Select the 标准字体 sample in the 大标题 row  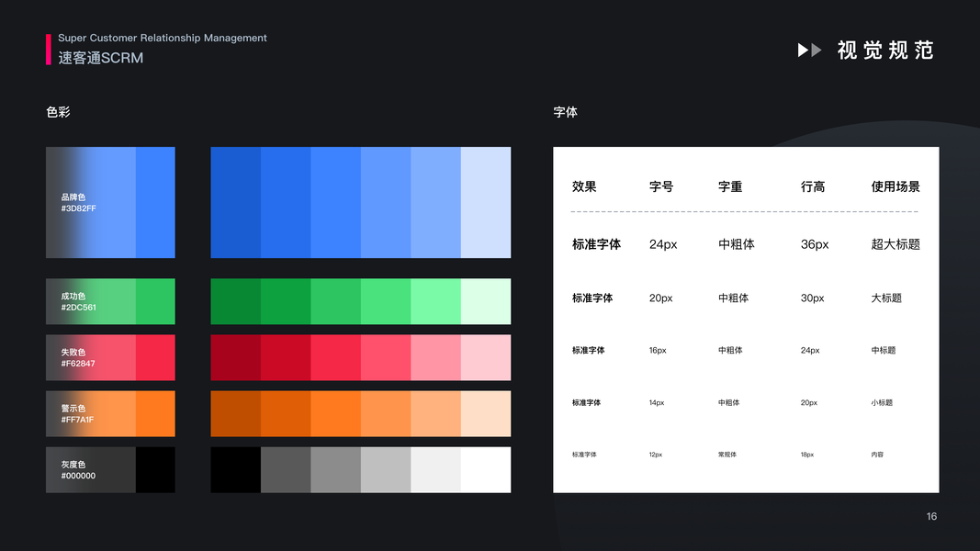592,298
